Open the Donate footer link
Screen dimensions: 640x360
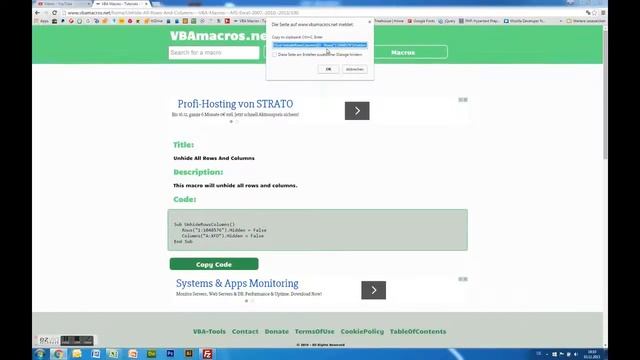(277, 331)
